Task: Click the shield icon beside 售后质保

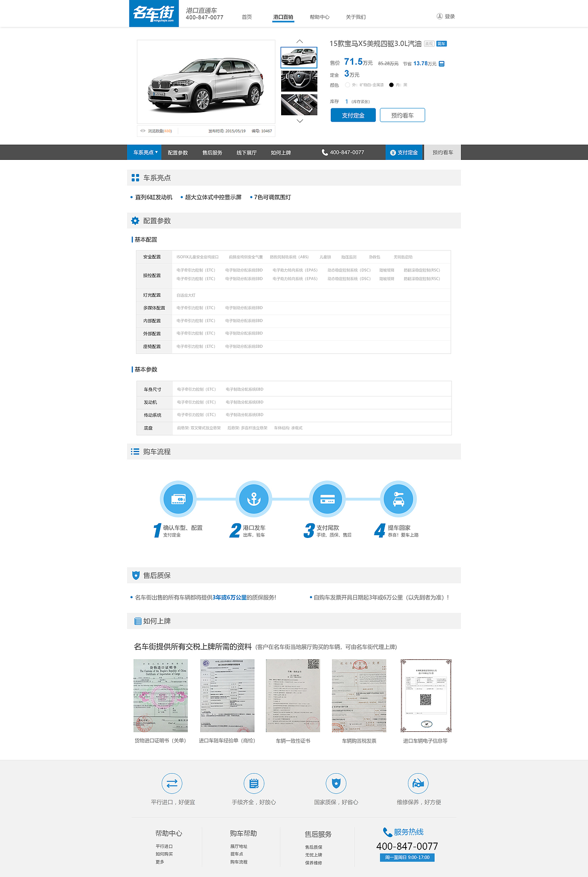Action: pyautogui.click(x=136, y=575)
